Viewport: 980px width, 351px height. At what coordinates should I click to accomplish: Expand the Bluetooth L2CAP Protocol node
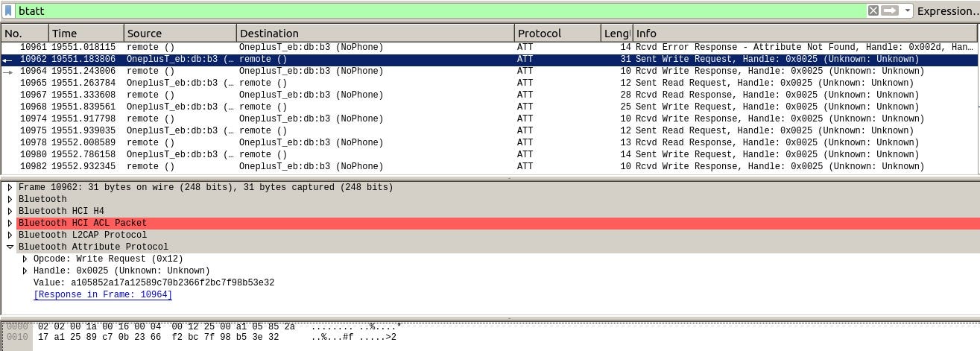[10, 235]
